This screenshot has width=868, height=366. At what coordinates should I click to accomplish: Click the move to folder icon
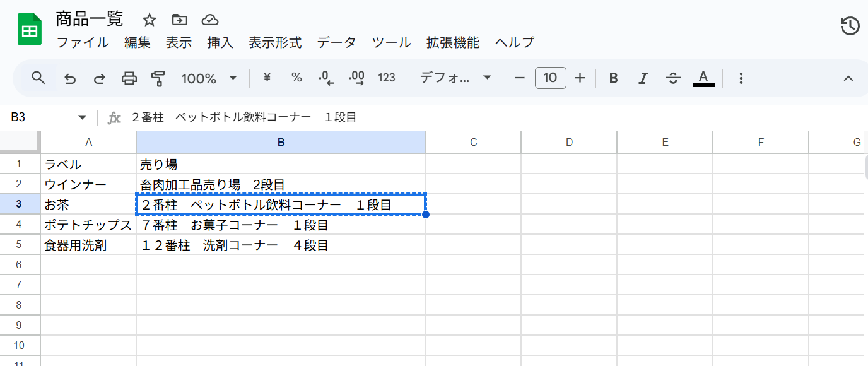[x=180, y=20]
